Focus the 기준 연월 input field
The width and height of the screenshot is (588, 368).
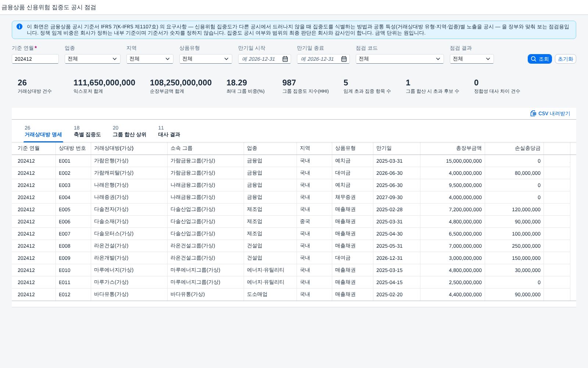[35, 59]
